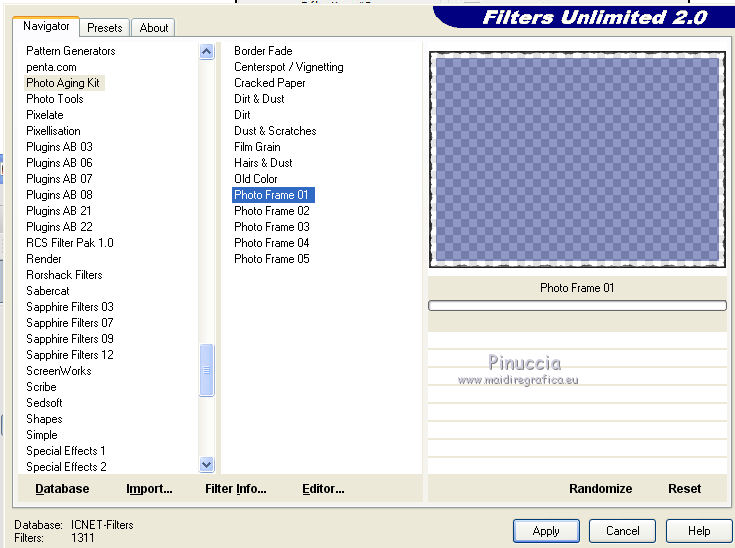Choose the Hairs & Dust filter

click(x=263, y=163)
